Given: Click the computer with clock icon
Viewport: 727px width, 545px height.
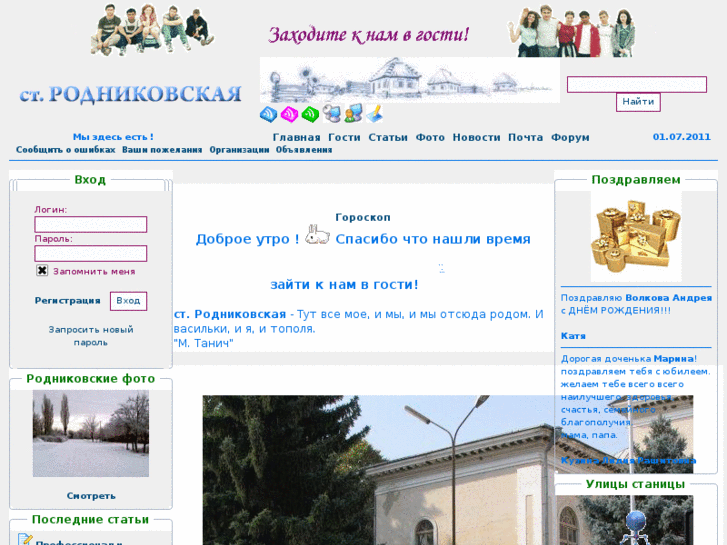Looking at the screenshot, I should click(332, 114).
